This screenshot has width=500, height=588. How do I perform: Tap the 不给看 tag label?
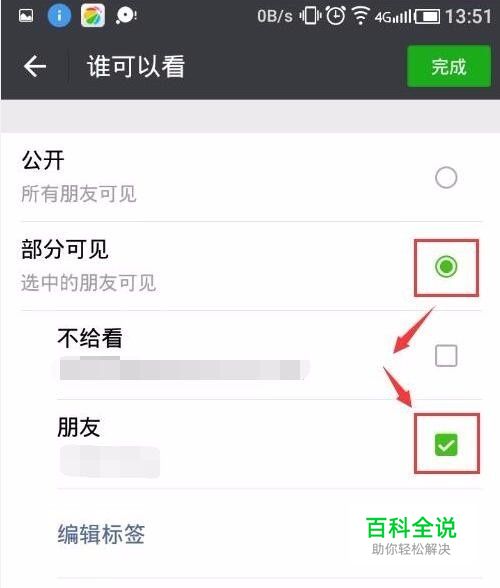click(x=90, y=338)
